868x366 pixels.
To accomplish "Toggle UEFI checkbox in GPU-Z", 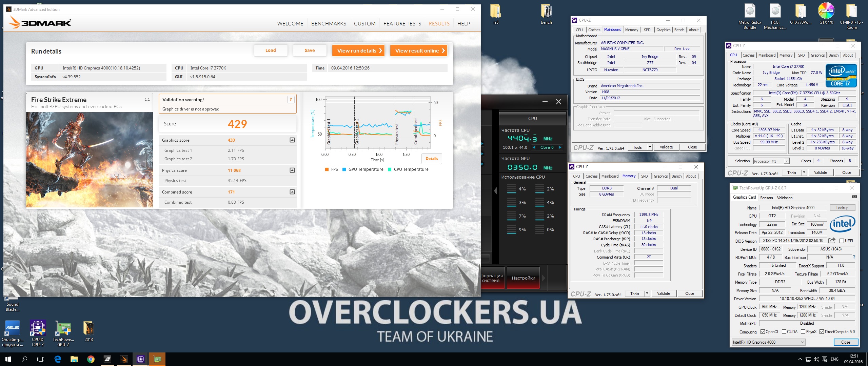I will coord(842,241).
